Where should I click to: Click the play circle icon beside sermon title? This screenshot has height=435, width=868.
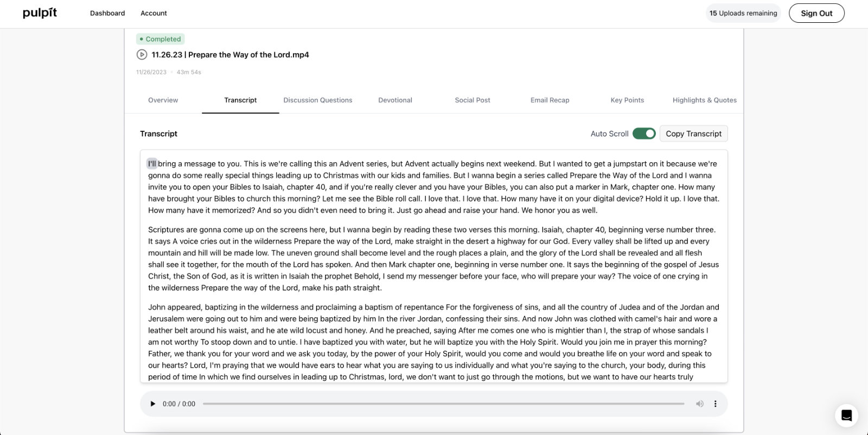pos(142,54)
